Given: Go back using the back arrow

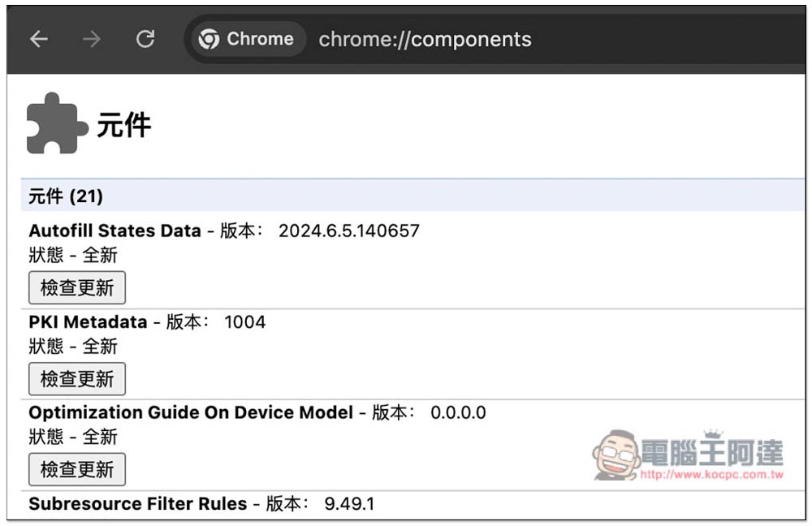Looking at the screenshot, I should click(39, 39).
